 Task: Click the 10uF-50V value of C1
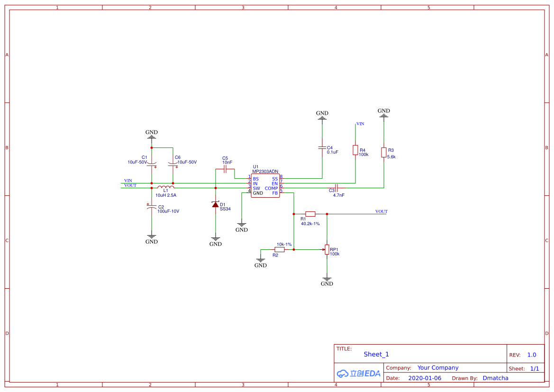(137, 162)
